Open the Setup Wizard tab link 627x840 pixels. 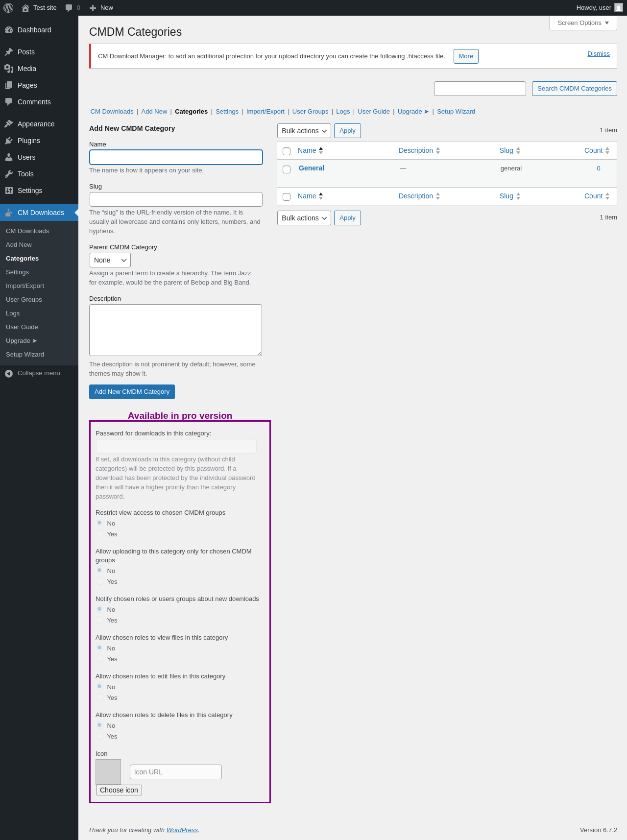(456, 112)
